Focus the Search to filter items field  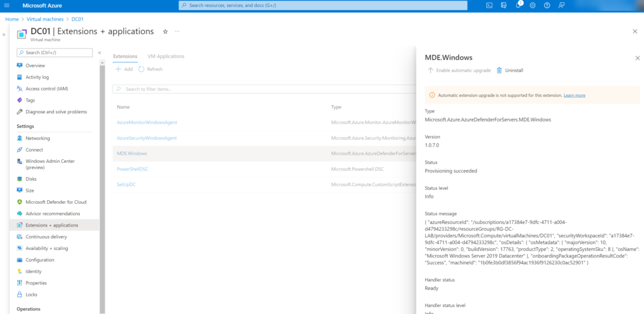tap(264, 89)
